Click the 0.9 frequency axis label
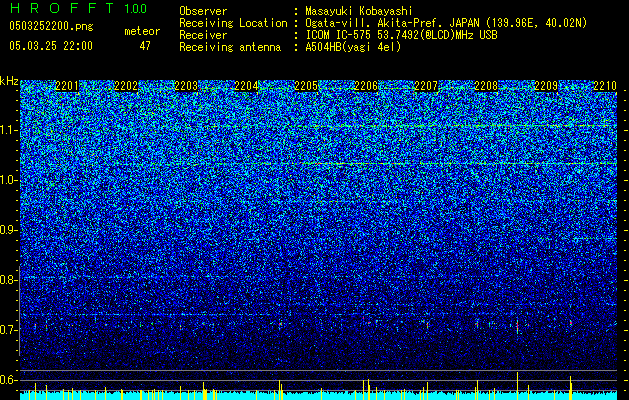 [7, 230]
